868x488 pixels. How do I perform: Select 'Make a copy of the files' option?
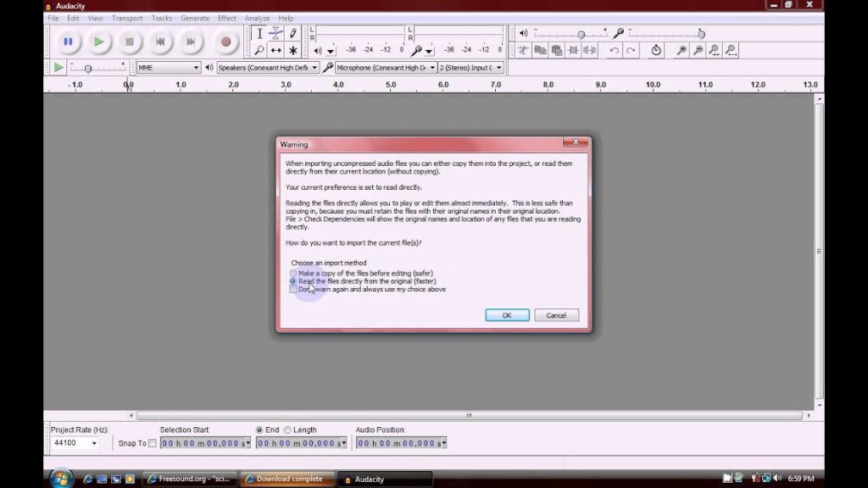[x=293, y=274]
